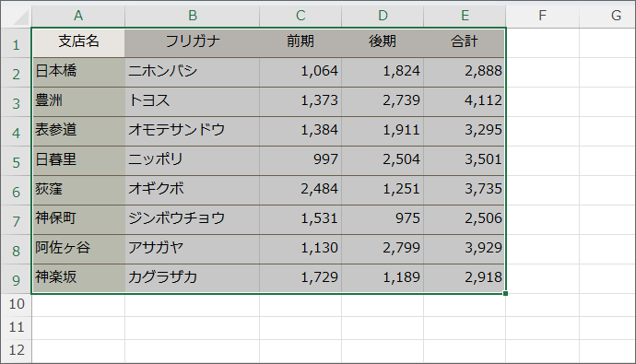
Task: Click the 前期 header cell
Action: (x=300, y=42)
